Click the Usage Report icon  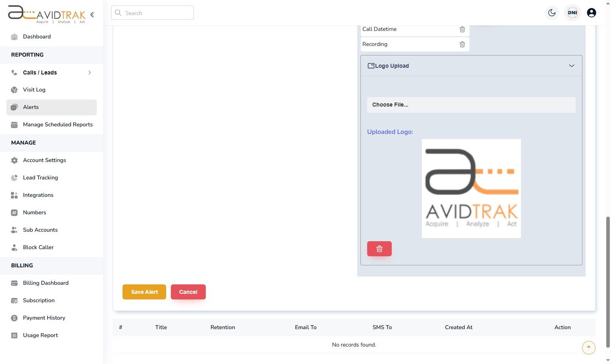(x=14, y=335)
